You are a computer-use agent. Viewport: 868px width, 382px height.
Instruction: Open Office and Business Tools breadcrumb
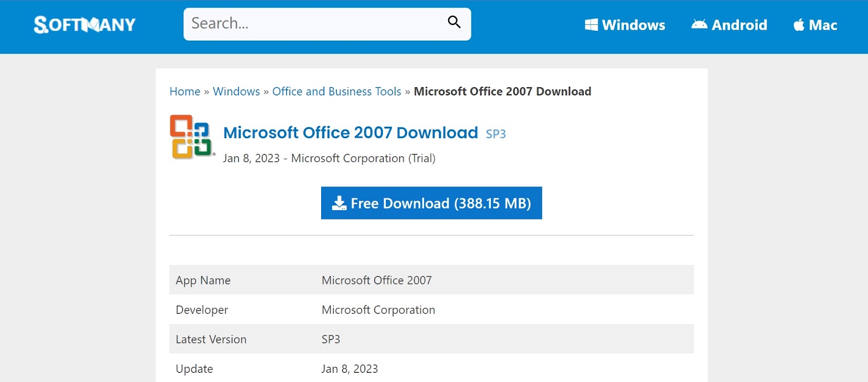click(336, 92)
